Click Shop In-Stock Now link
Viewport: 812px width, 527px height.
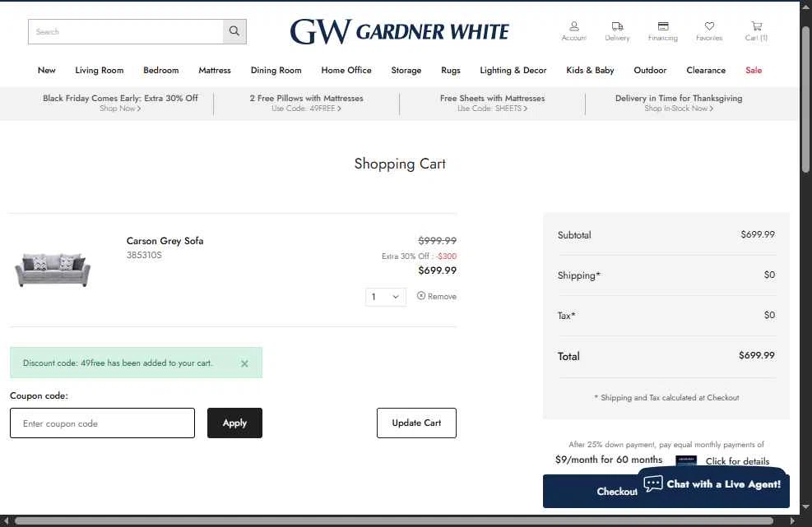pos(679,109)
